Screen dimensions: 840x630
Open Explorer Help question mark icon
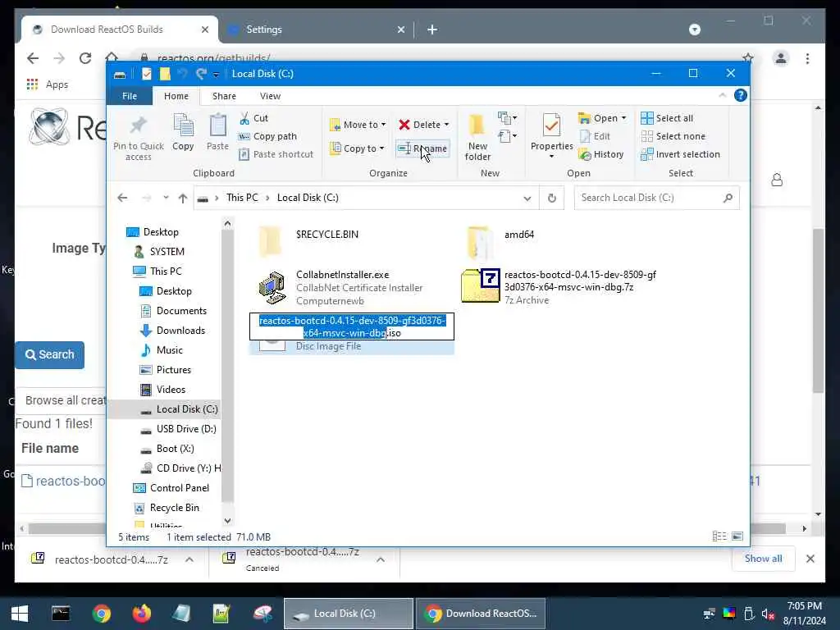[741, 95]
